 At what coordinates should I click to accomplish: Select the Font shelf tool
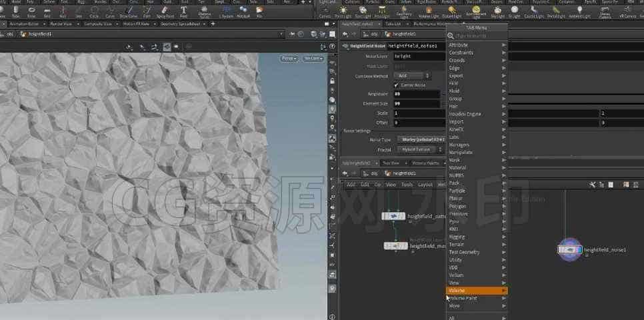point(183,11)
